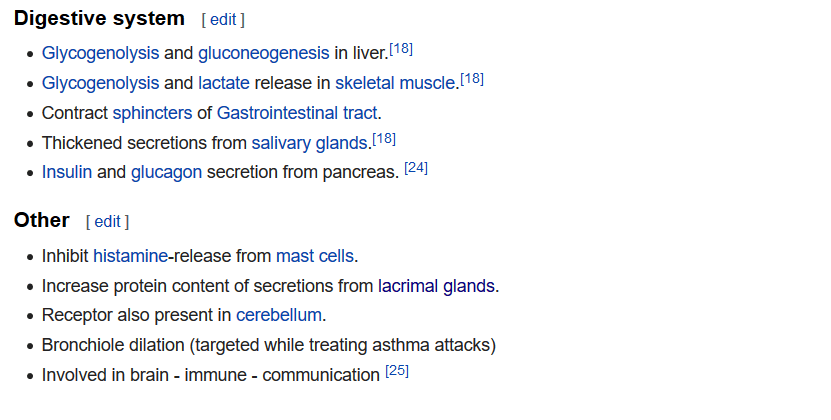Follow the sphincters link

pyautogui.click(x=153, y=113)
